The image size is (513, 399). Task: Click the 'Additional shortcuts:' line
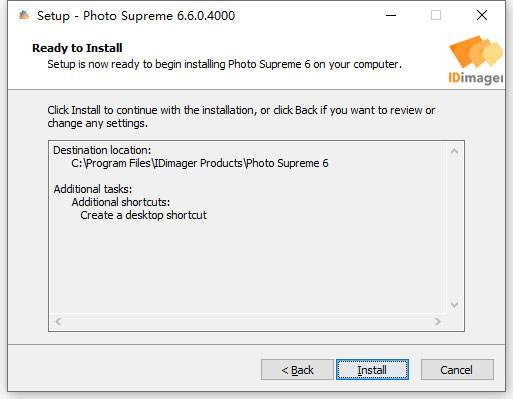coord(121,202)
